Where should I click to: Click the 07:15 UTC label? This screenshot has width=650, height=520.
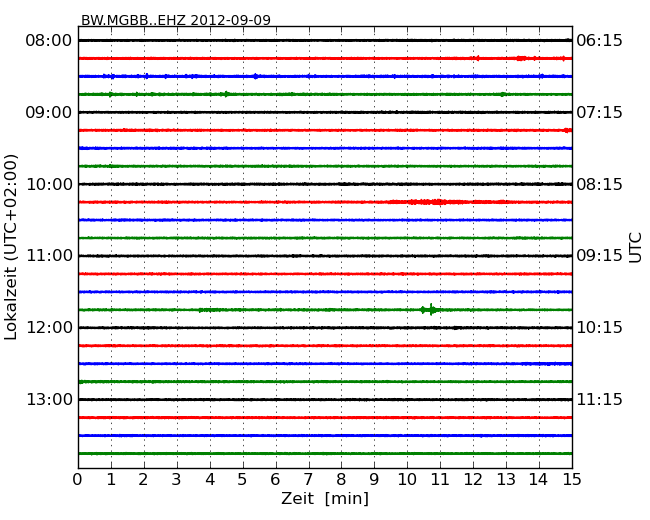[x=599, y=112]
